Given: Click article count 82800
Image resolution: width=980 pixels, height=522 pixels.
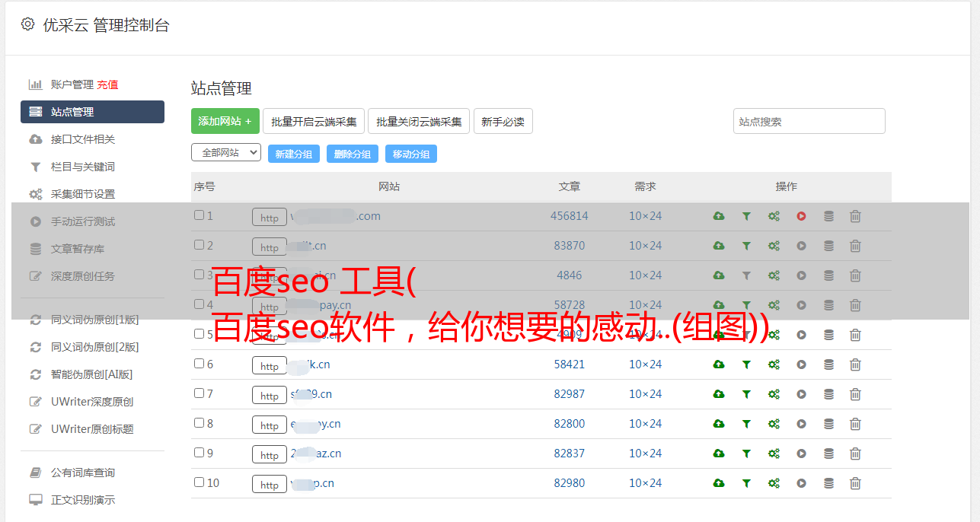Looking at the screenshot, I should (570, 424).
